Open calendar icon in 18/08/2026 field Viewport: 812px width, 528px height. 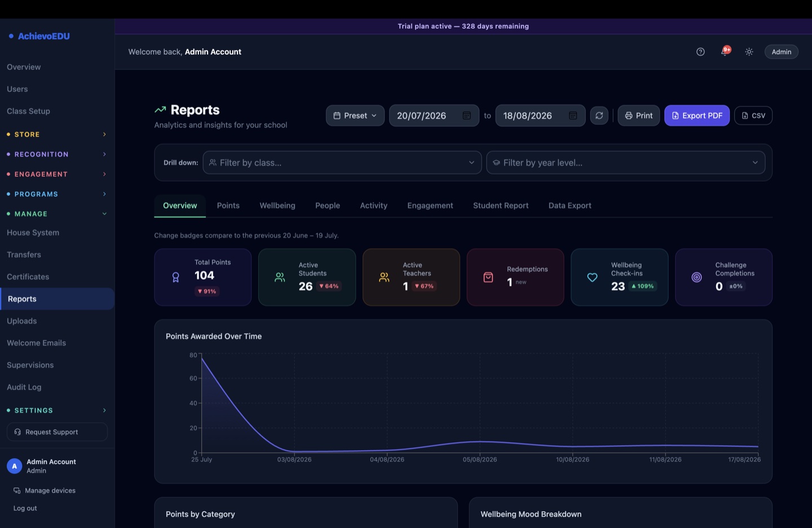[x=573, y=116]
